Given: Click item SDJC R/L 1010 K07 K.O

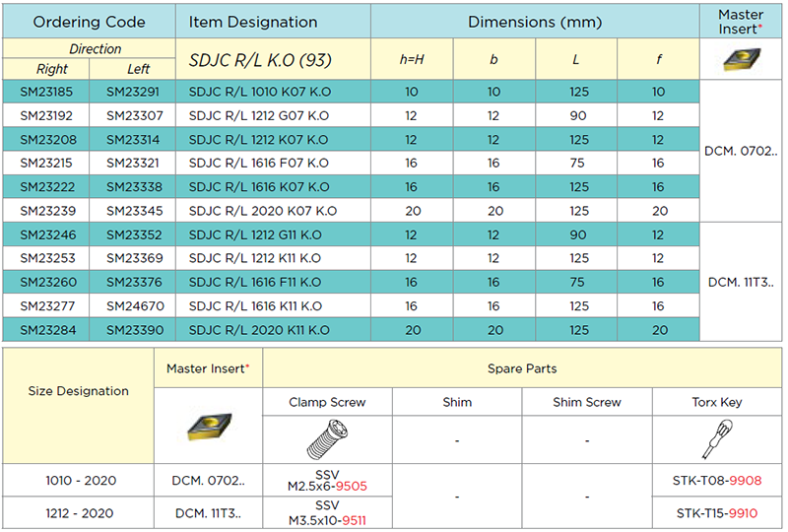Looking at the screenshot, I should [260, 92].
